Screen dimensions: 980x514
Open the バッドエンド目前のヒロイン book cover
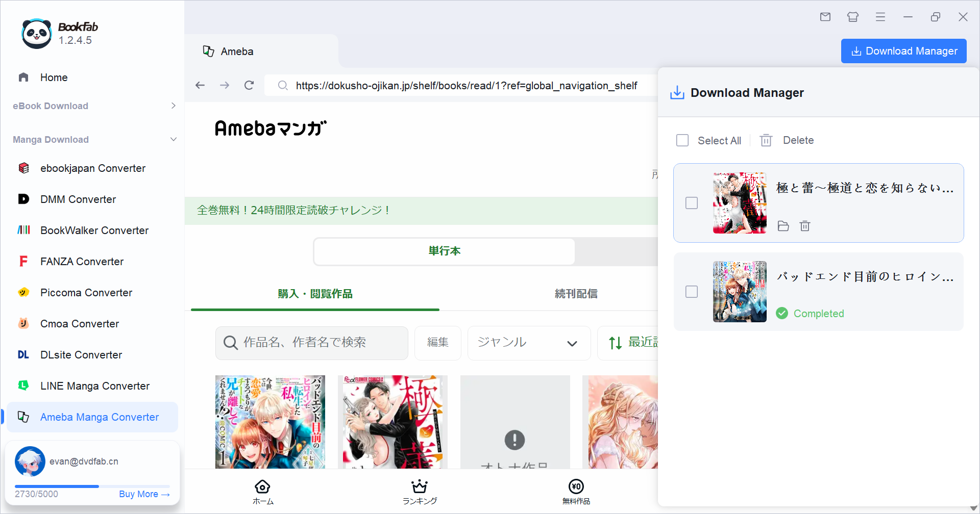click(270, 422)
